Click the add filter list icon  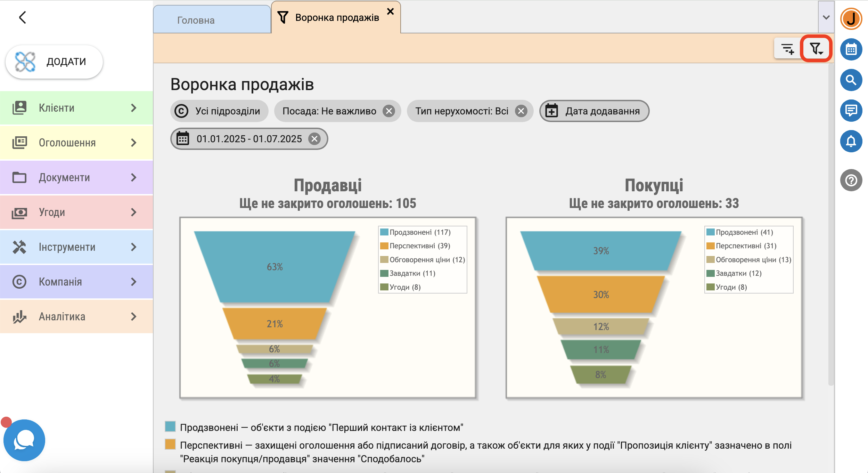[x=787, y=49]
